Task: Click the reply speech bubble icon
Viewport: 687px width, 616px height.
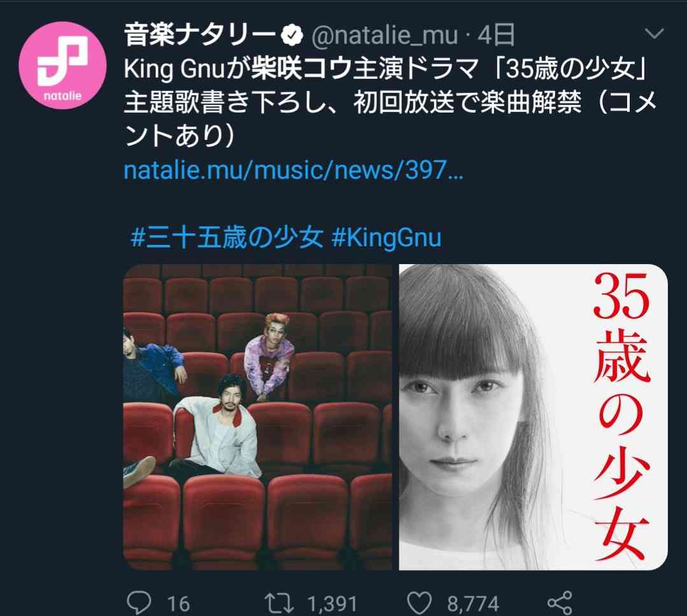Action: 139,603
